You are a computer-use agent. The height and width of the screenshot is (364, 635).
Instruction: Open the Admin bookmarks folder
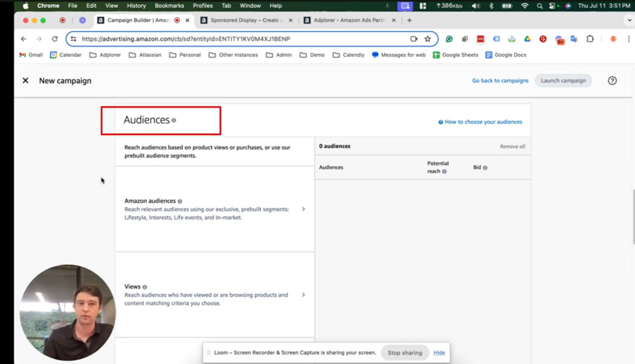coord(278,55)
